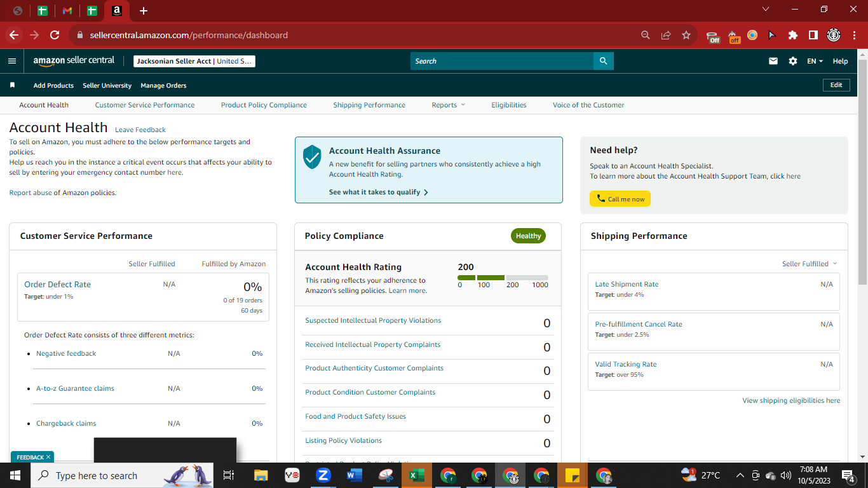This screenshot has width=868, height=488.
Task: Open the Task View taskbar icon
Action: click(x=229, y=475)
